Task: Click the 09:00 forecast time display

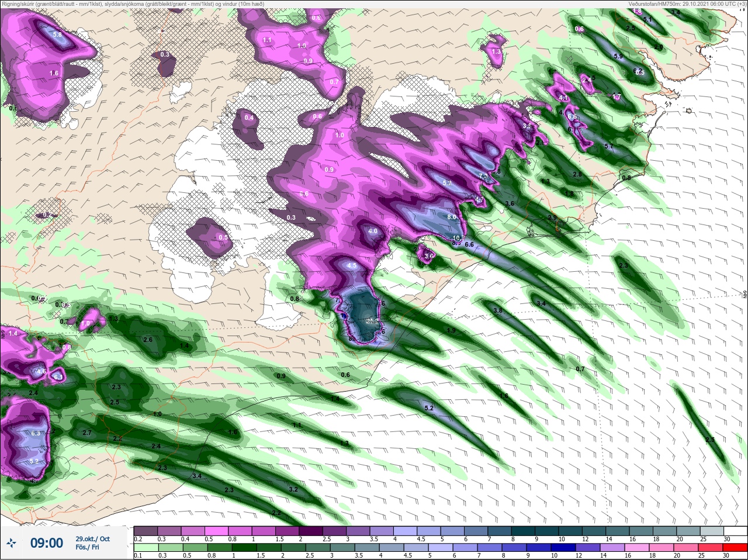Action: [x=46, y=543]
